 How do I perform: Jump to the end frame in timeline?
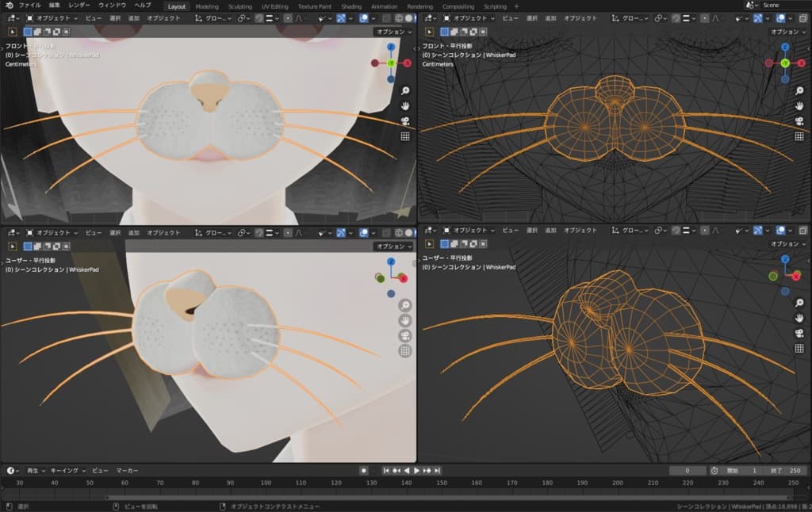pyautogui.click(x=437, y=470)
